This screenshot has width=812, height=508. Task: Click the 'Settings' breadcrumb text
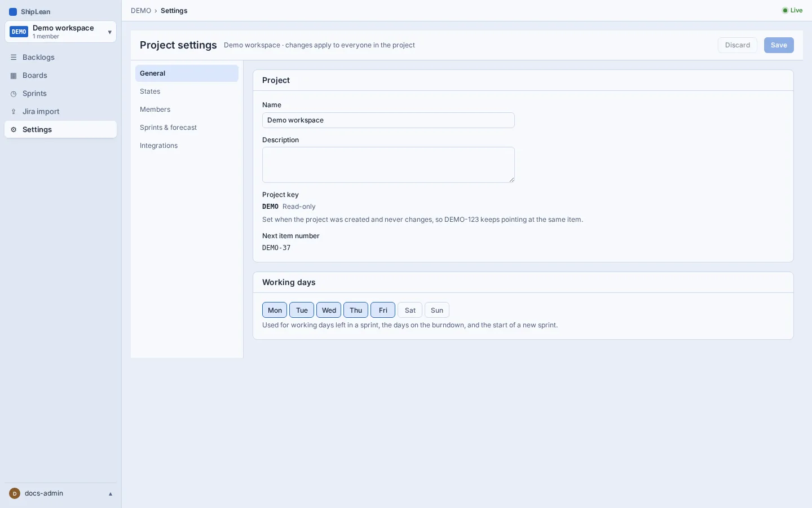[x=174, y=11]
